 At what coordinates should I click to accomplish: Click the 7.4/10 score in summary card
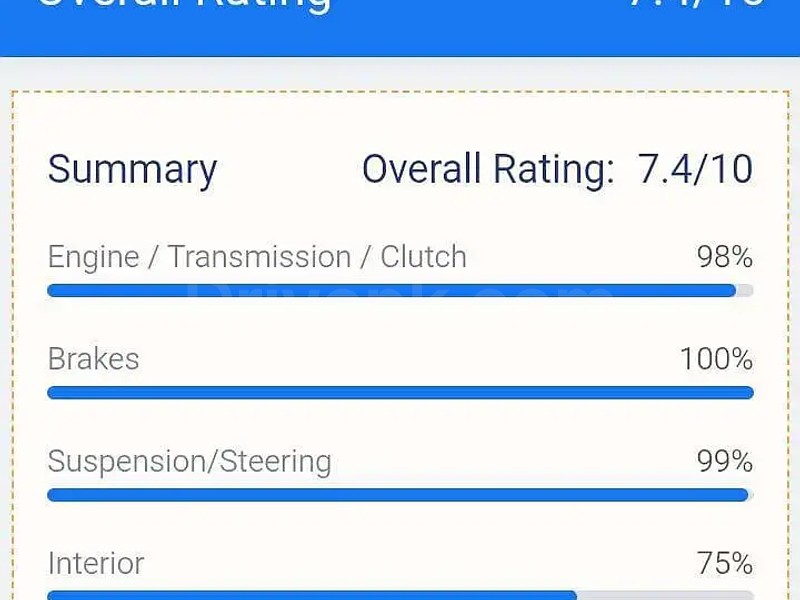coord(695,170)
